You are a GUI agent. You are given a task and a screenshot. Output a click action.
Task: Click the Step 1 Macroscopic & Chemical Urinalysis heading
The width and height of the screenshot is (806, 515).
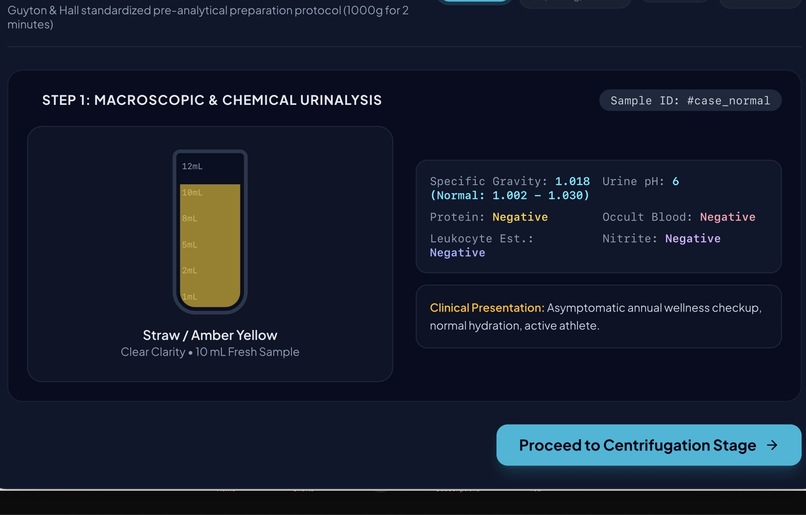tap(212, 100)
